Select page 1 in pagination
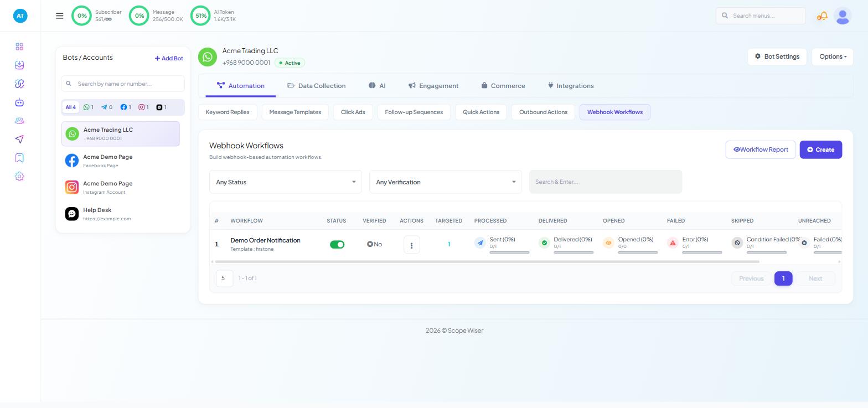 click(x=783, y=278)
